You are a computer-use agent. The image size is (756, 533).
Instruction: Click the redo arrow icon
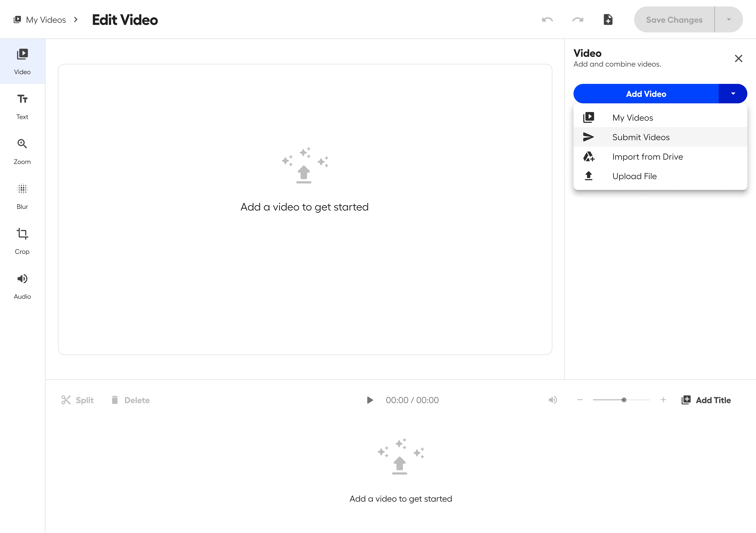pyautogui.click(x=578, y=20)
